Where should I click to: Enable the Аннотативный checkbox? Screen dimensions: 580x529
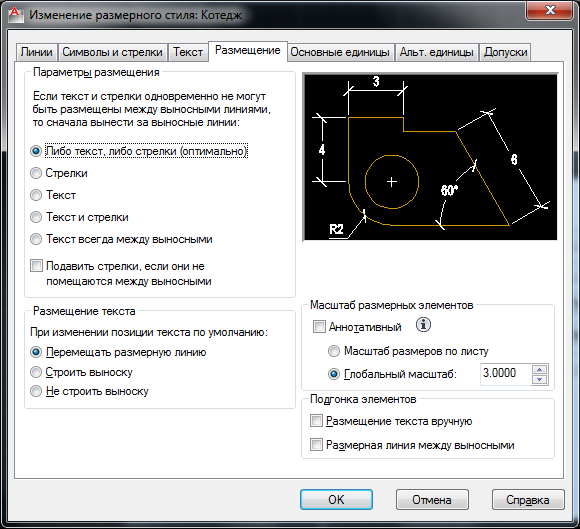coord(319,327)
